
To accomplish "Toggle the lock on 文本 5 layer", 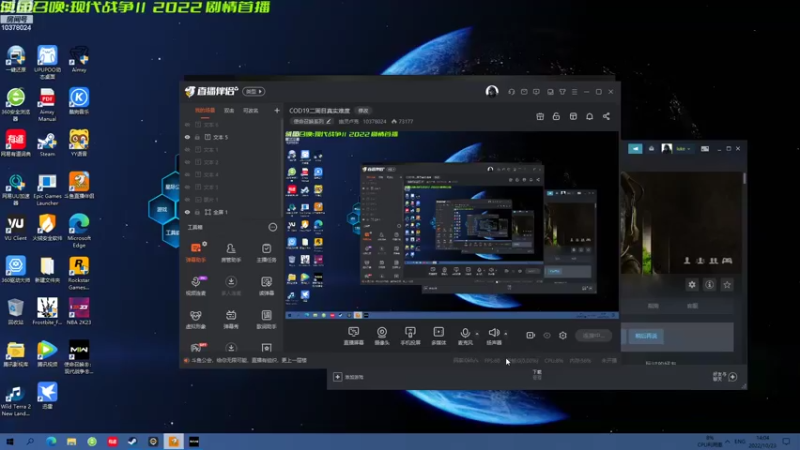I will coord(197,137).
